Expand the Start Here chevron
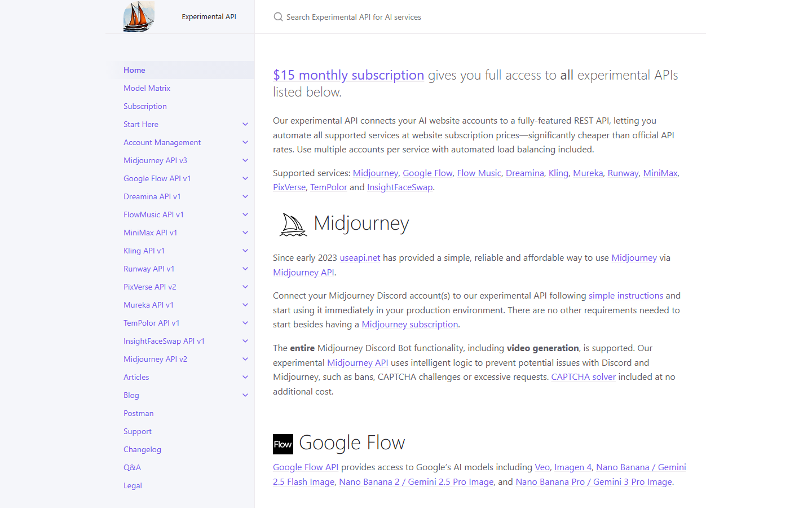The image size is (812, 508). (245, 124)
